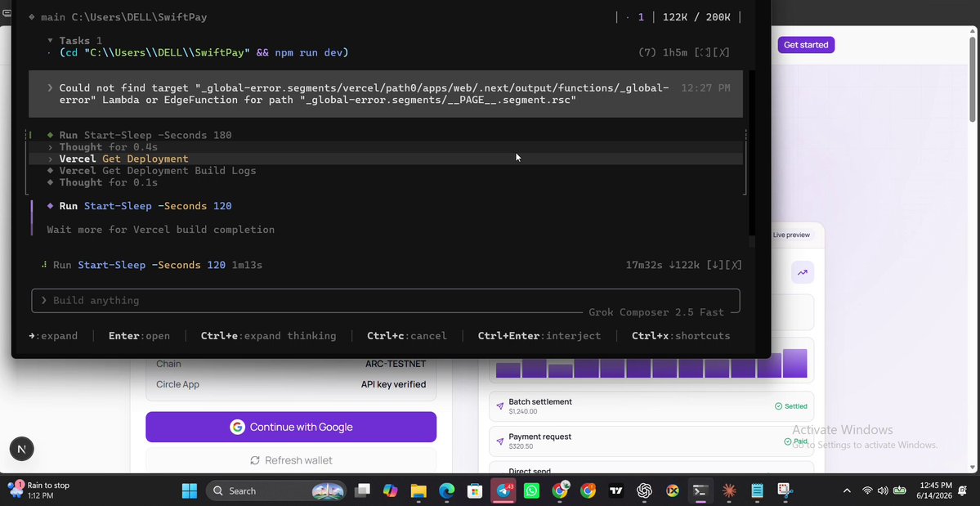Click the taskbar Search box

click(275, 491)
